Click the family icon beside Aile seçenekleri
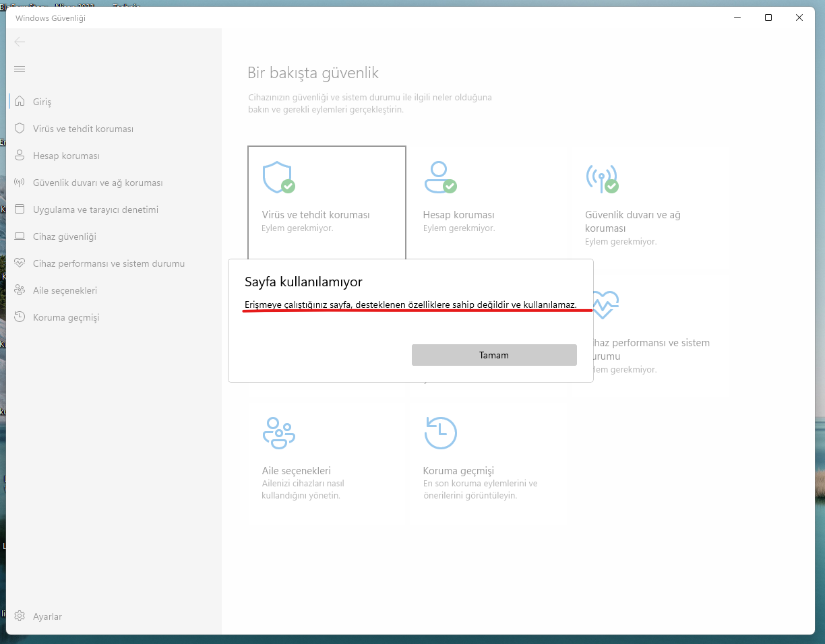This screenshot has width=825, height=644. (20, 290)
